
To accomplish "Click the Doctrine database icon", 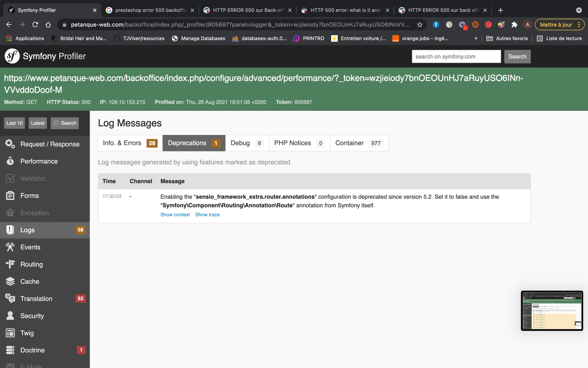I will pos(10,350).
